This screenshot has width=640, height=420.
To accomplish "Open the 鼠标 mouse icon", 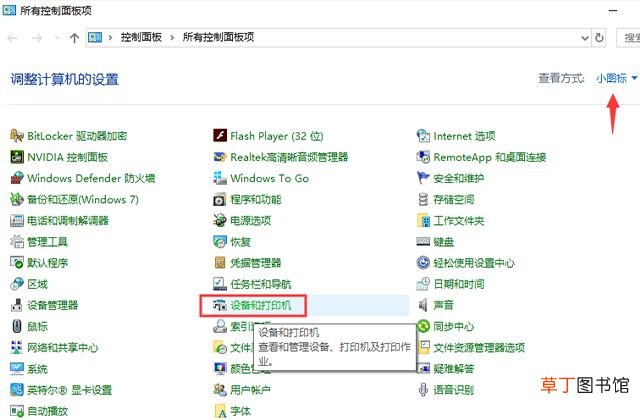I will click(17, 327).
